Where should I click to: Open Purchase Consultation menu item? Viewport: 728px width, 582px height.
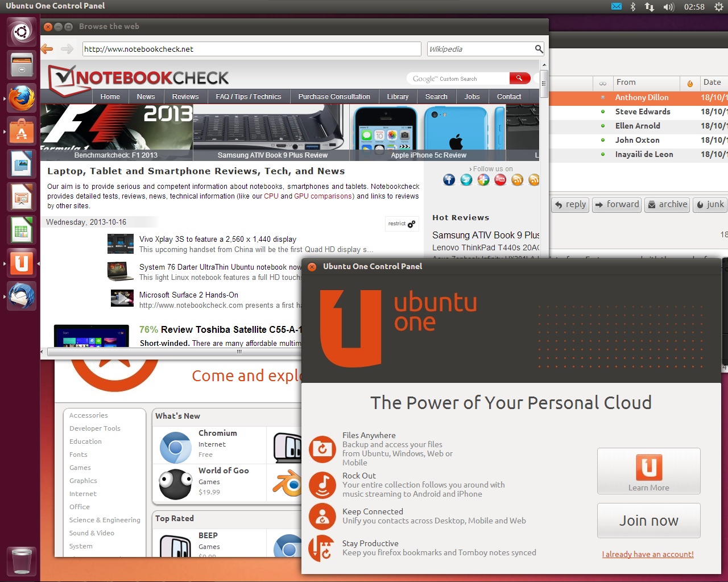334,97
